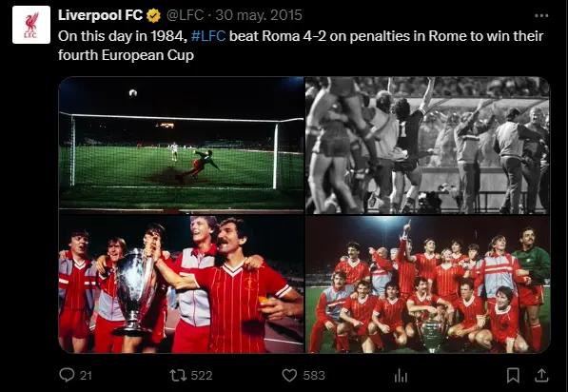The width and height of the screenshot is (568, 392).
Task: Click the retweet arrows icon
Action: pos(178,375)
